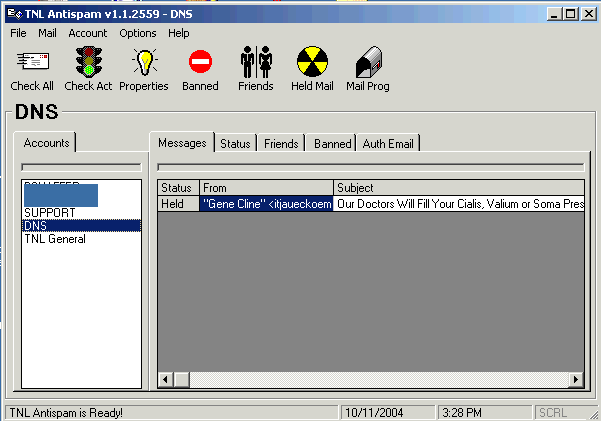The image size is (601, 421).
Task: Open the Options menu
Action: (x=138, y=33)
